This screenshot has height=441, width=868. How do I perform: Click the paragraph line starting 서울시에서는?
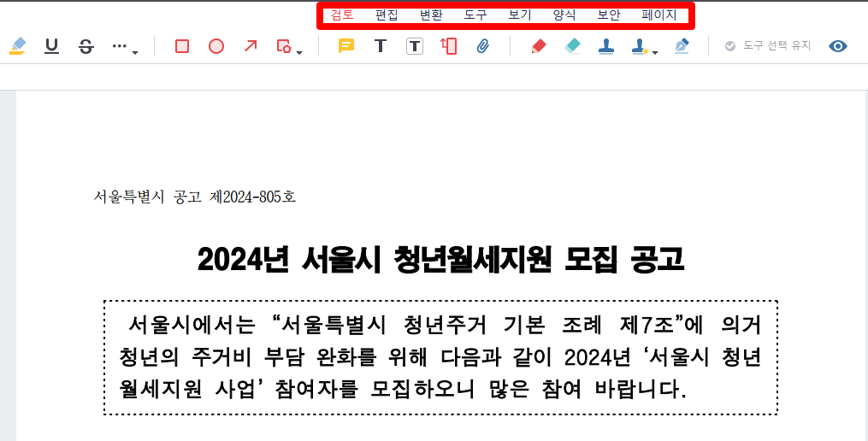[444, 326]
